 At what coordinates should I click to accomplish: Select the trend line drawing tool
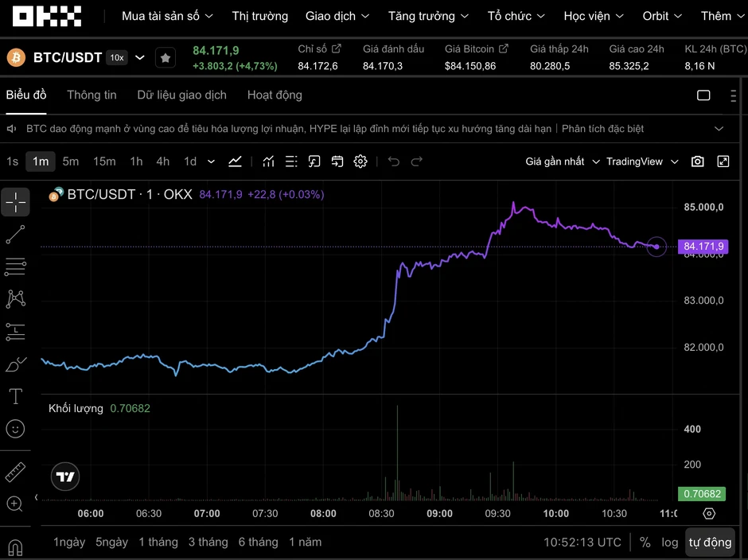(16, 234)
